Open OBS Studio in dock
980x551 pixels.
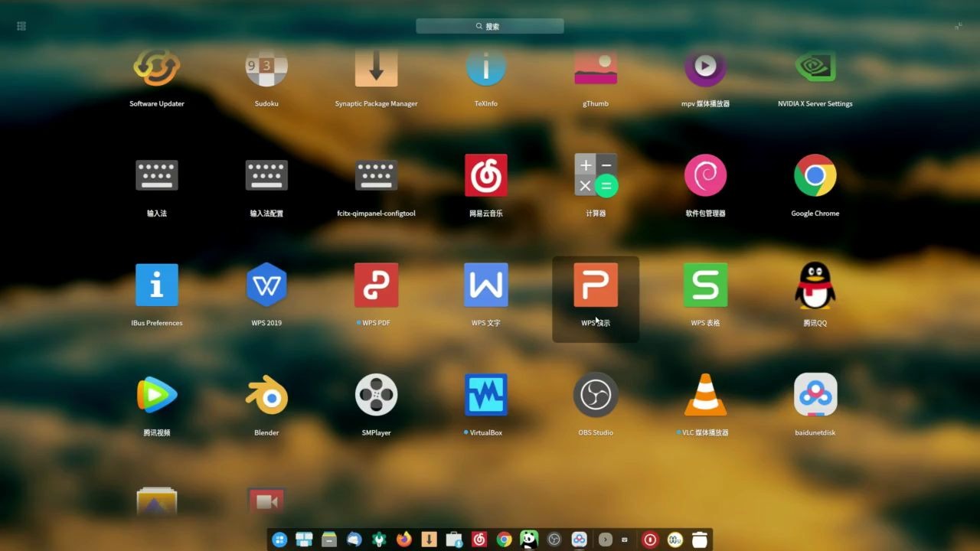[x=554, y=540]
